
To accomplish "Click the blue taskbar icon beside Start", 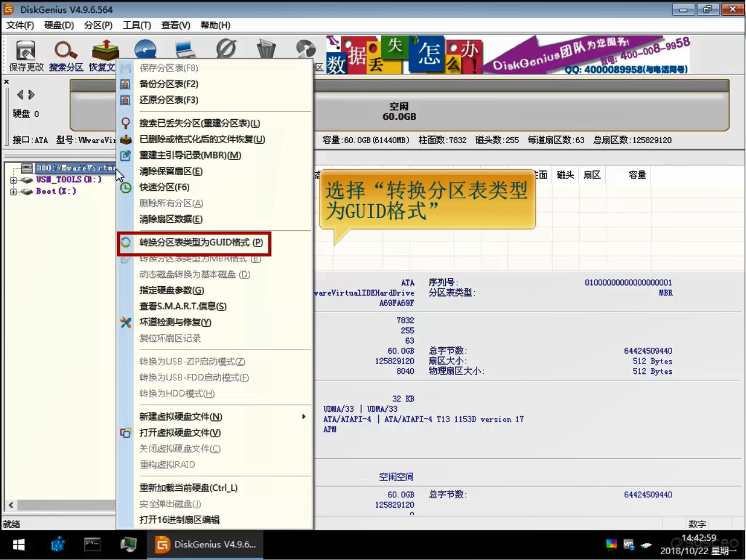I will pos(58,545).
